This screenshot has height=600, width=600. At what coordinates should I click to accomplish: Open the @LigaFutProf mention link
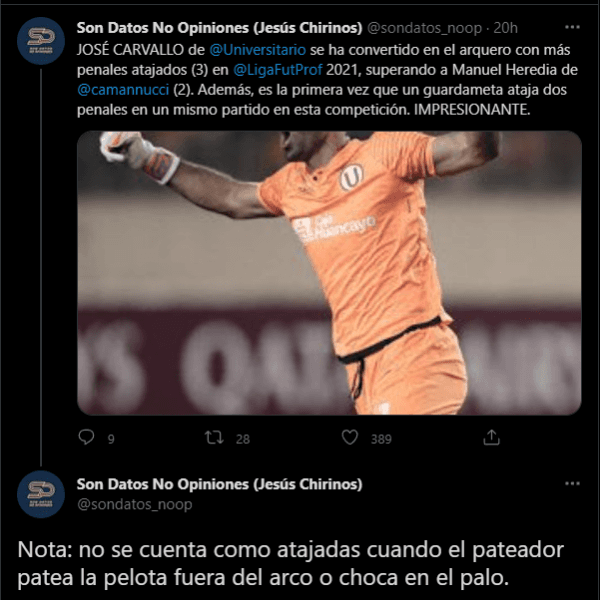tap(278, 70)
